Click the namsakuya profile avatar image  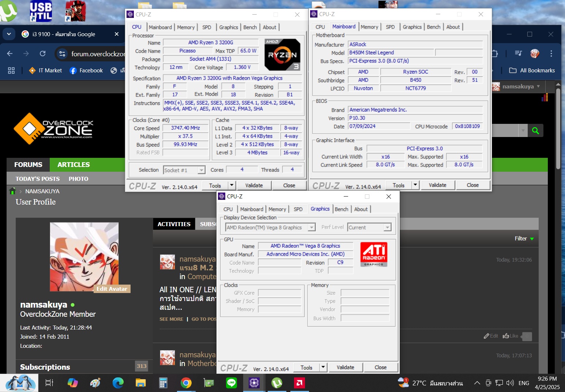84,257
